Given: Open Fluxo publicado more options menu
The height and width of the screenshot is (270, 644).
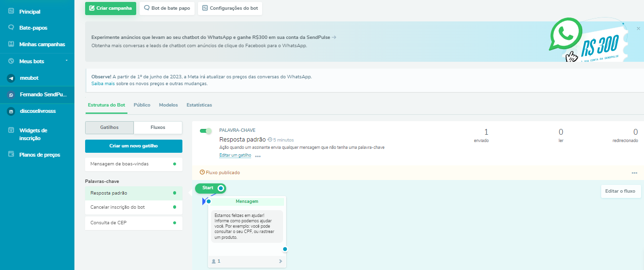Looking at the screenshot, I should click(x=634, y=173).
